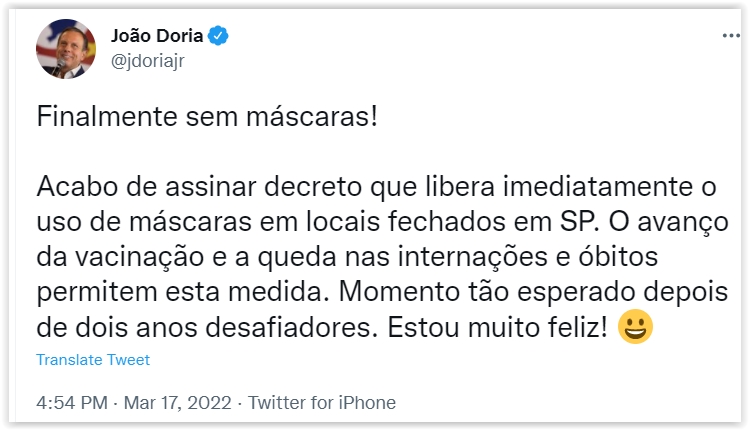Click the blue verified badge
749x430 pixels.
[x=219, y=37]
